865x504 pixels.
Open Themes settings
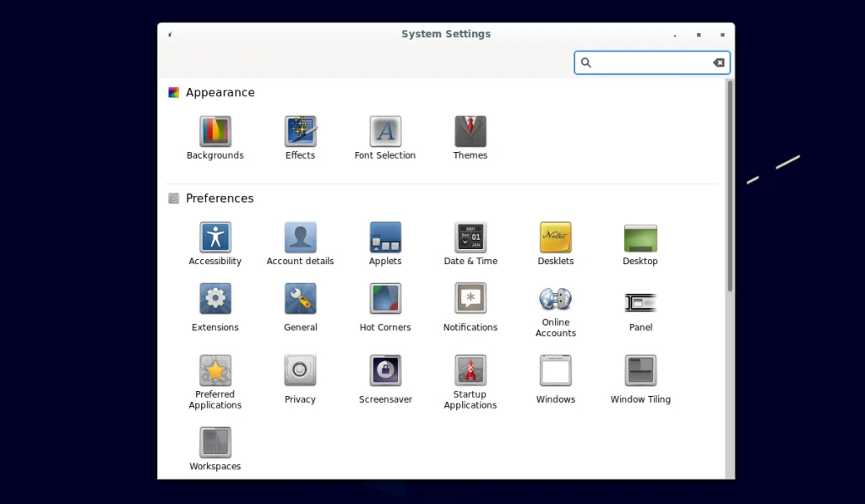click(x=471, y=132)
